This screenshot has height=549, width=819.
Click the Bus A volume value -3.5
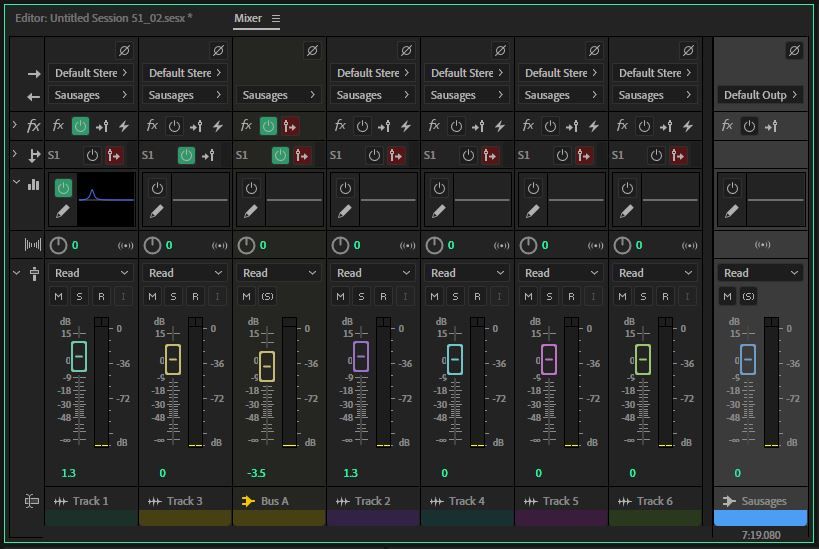256,473
